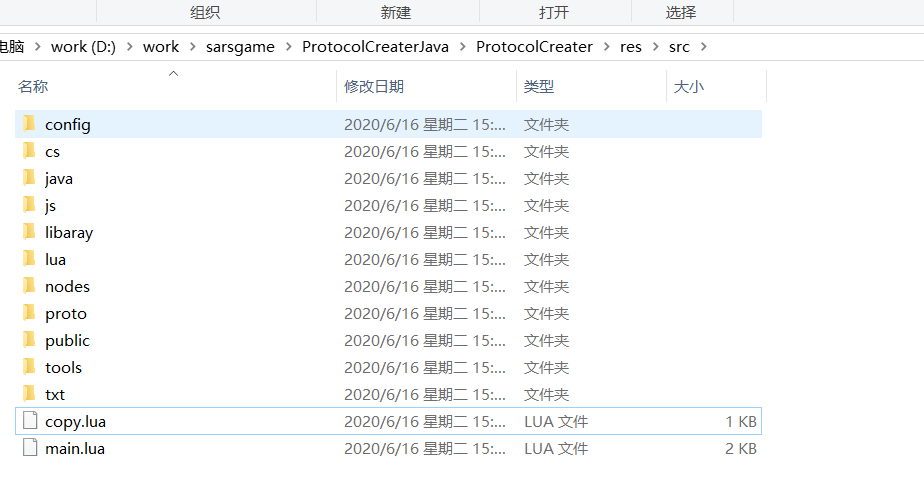Go to res folder in breadcrumb
The width and height of the screenshot is (924, 490).
(x=631, y=47)
